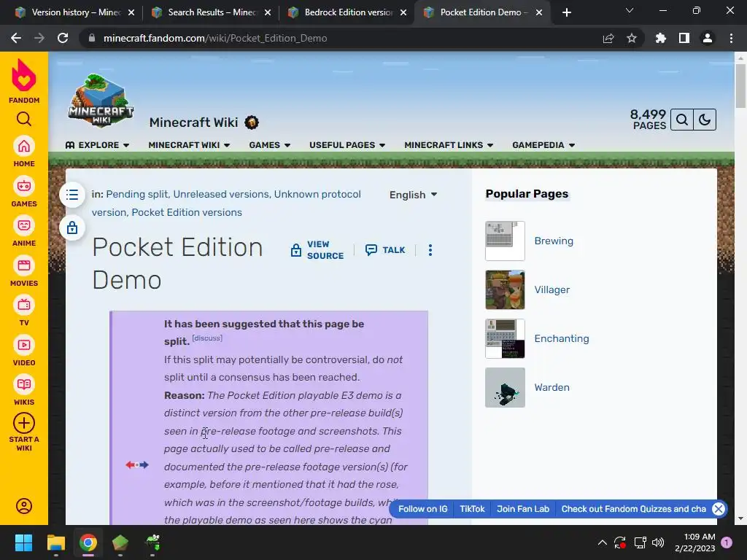Click the page protection lock icon
The height and width of the screenshot is (560, 747).
[x=72, y=227]
